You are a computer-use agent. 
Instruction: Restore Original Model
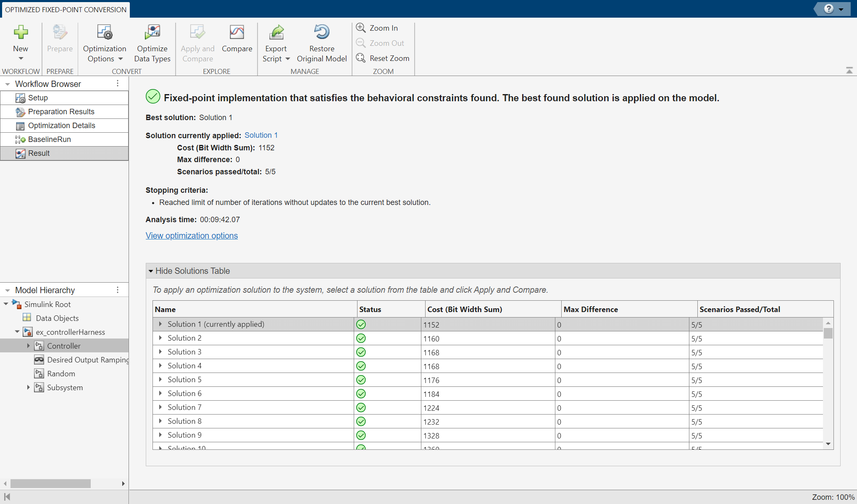321,42
